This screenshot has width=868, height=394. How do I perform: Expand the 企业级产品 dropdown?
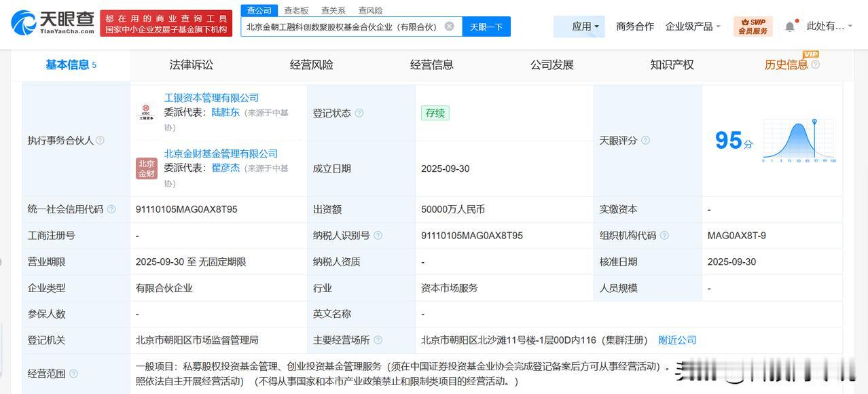coord(693,26)
